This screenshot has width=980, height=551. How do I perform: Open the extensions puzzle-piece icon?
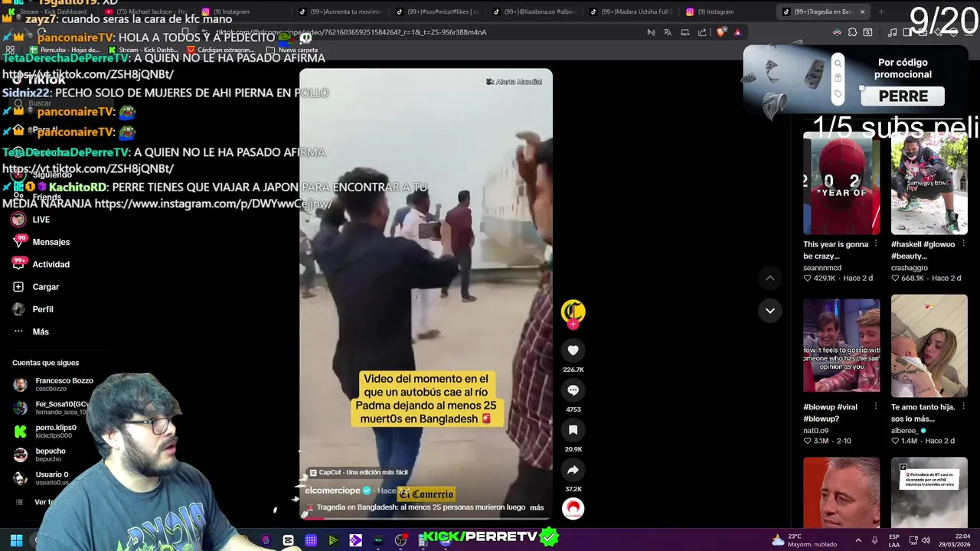click(852, 32)
